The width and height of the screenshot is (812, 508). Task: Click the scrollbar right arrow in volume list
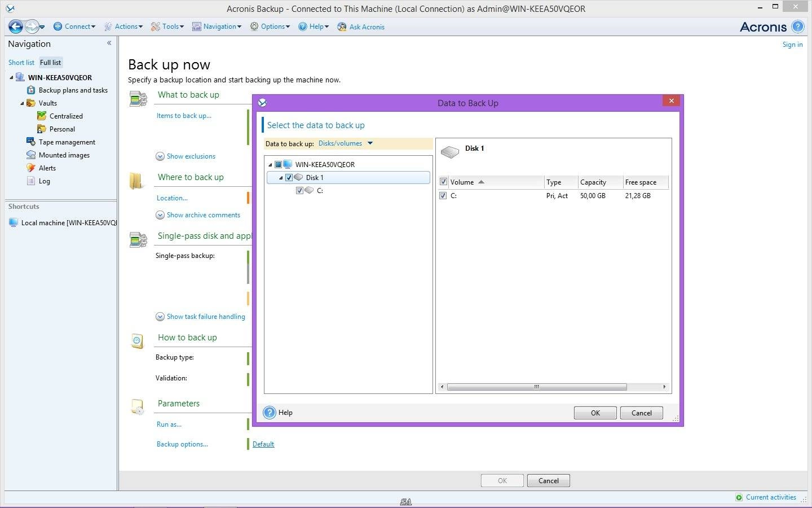(664, 387)
